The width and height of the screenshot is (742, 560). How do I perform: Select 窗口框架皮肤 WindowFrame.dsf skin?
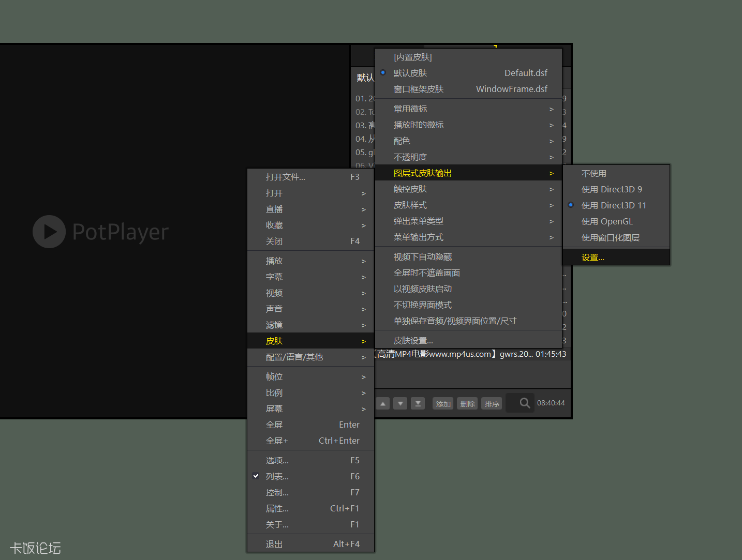tap(468, 89)
